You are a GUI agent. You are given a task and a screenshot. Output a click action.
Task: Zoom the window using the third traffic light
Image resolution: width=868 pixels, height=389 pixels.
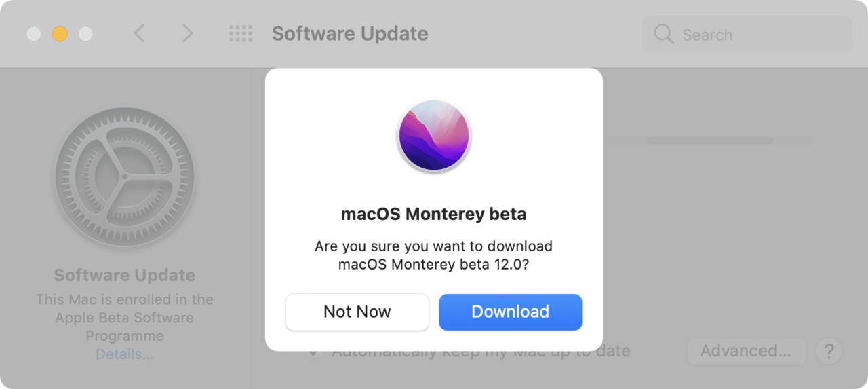pos(85,33)
